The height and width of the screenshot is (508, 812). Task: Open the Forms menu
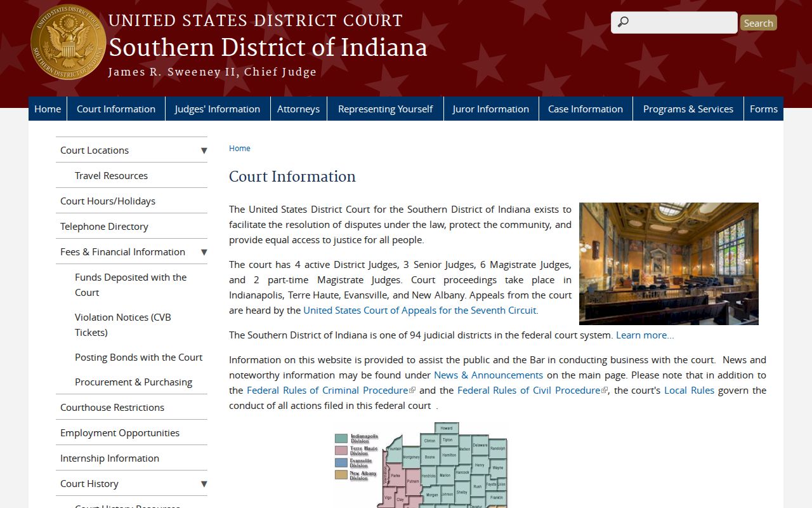764,109
